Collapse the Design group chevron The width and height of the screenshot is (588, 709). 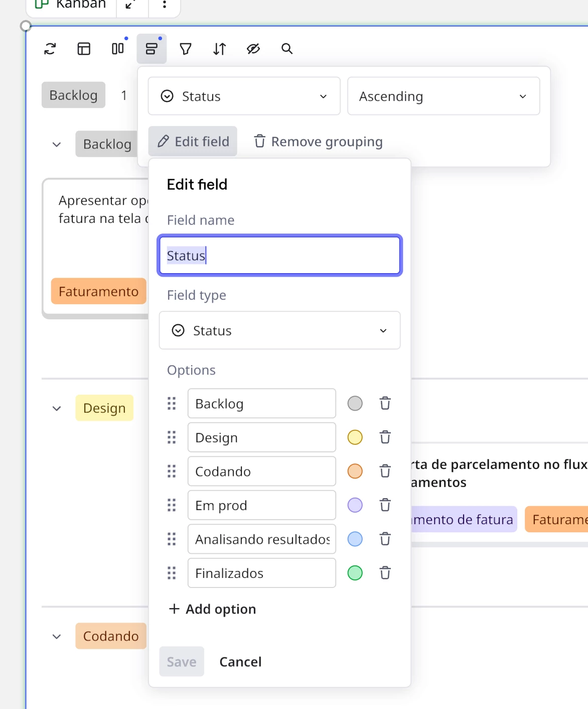57,408
